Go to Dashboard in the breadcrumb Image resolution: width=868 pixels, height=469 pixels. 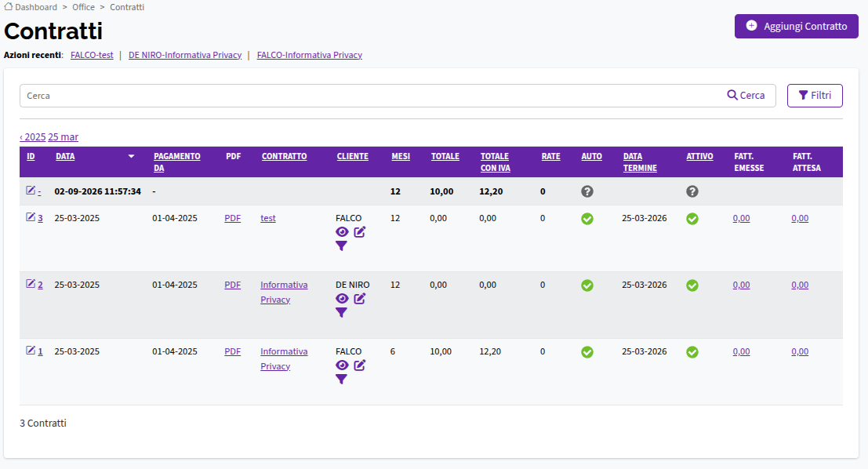[31, 7]
